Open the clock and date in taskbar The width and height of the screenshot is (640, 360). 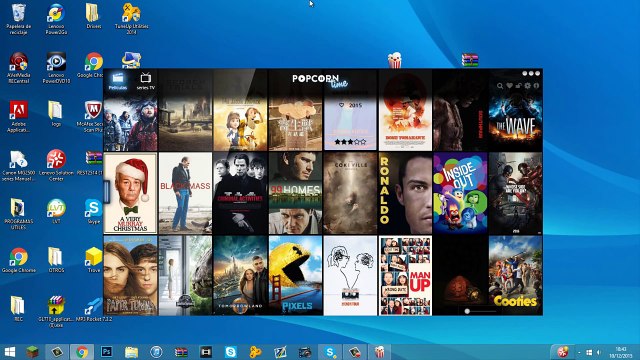(621, 352)
